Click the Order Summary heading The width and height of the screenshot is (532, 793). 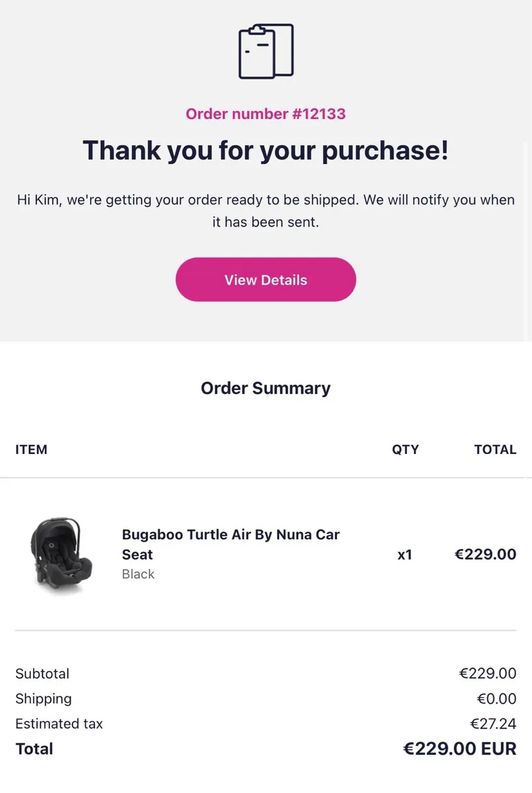coord(266,388)
